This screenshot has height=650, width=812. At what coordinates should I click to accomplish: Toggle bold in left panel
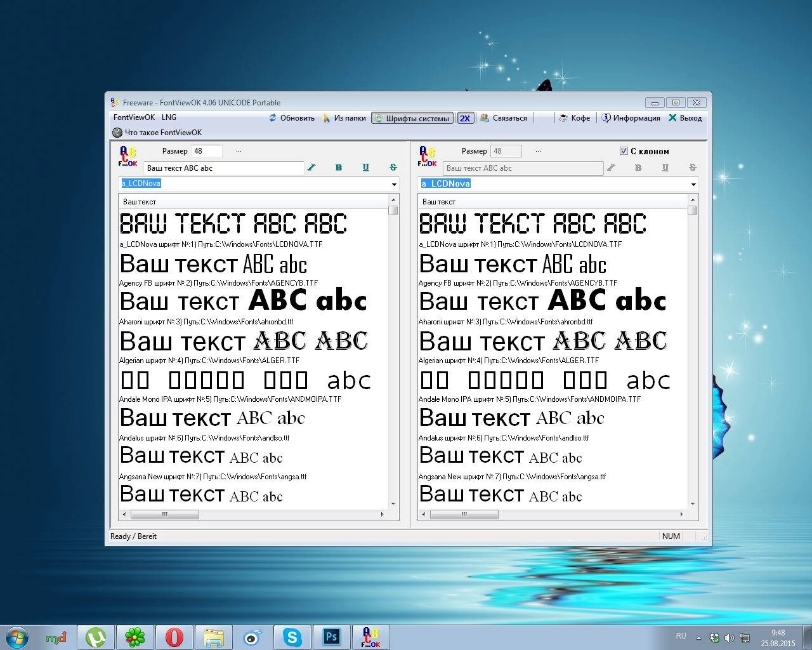[x=339, y=168]
